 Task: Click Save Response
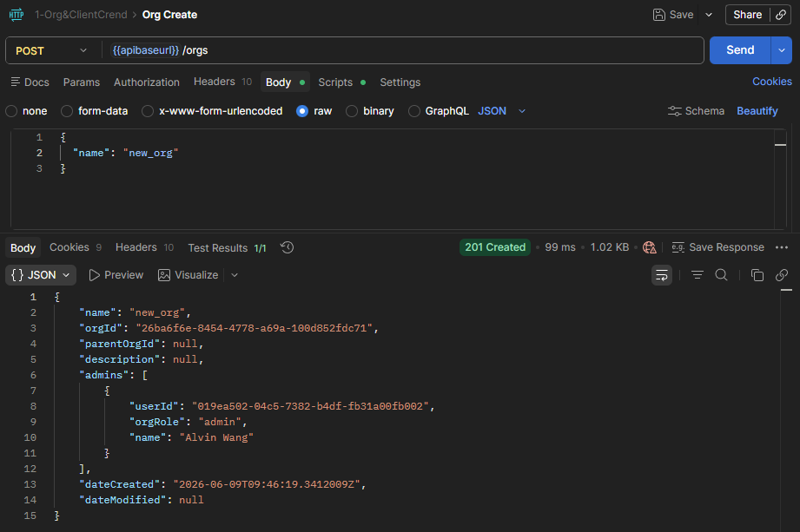click(x=717, y=247)
